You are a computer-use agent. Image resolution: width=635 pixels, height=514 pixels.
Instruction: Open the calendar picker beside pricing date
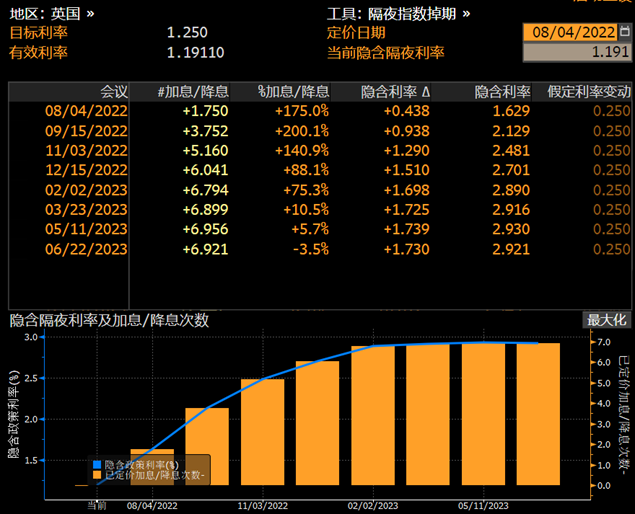coord(625,32)
